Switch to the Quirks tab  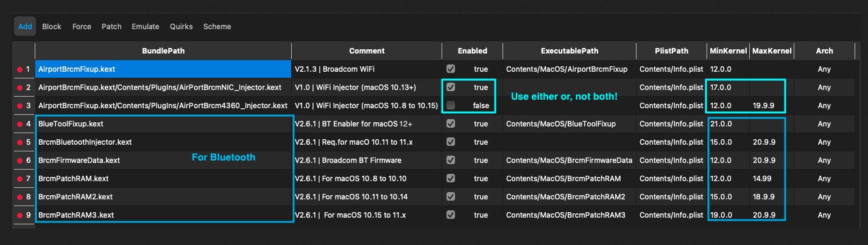click(181, 27)
